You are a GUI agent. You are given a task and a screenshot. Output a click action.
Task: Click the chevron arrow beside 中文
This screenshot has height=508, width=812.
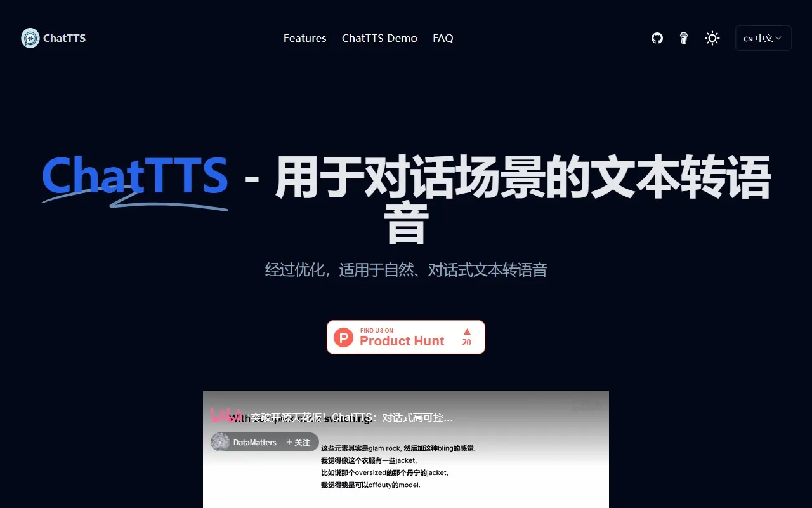[x=779, y=38]
